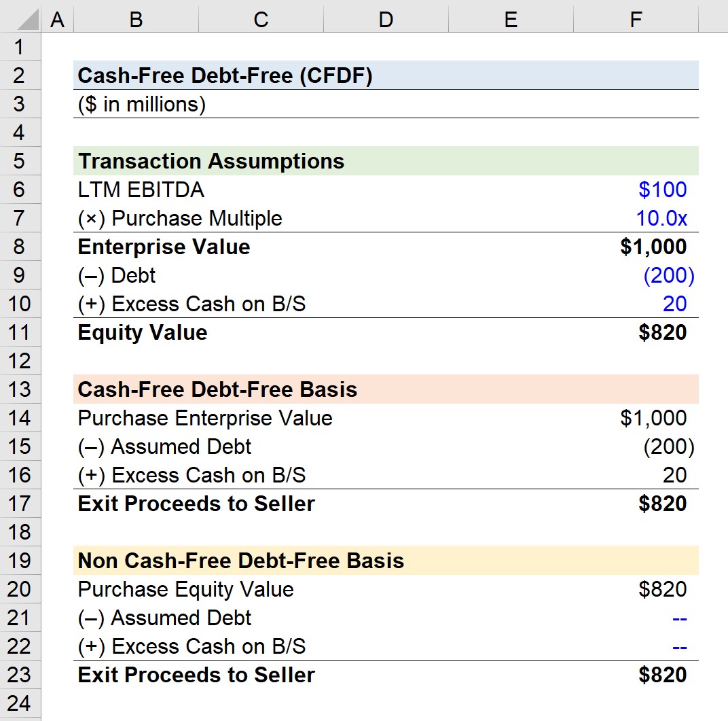Click the ($ in millions) label cell
728x721 pixels.
142,104
